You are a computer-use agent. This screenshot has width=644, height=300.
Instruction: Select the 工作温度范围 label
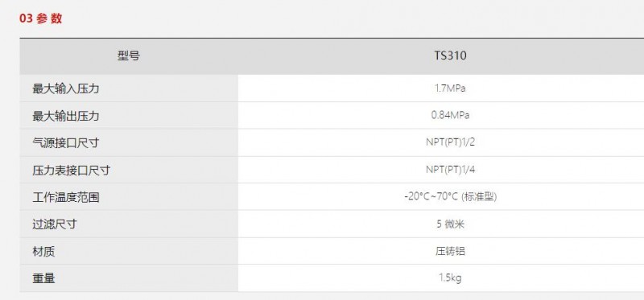tap(66, 197)
